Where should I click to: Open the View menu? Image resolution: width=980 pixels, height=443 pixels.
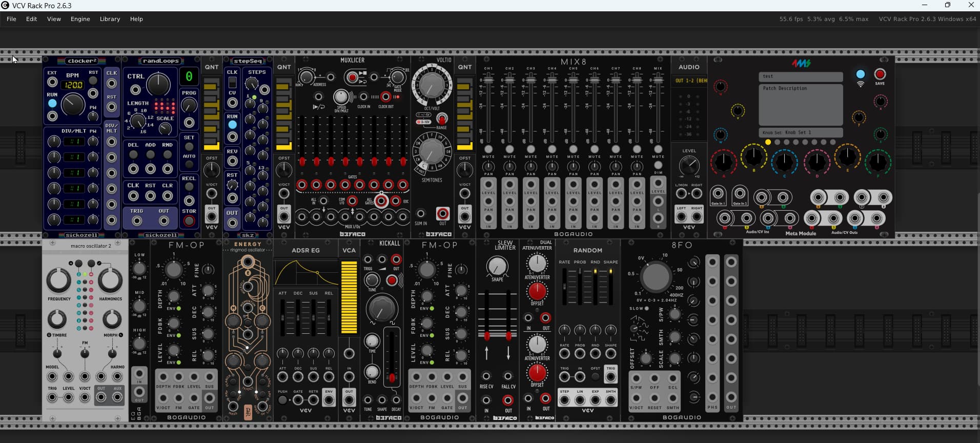coord(54,19)
